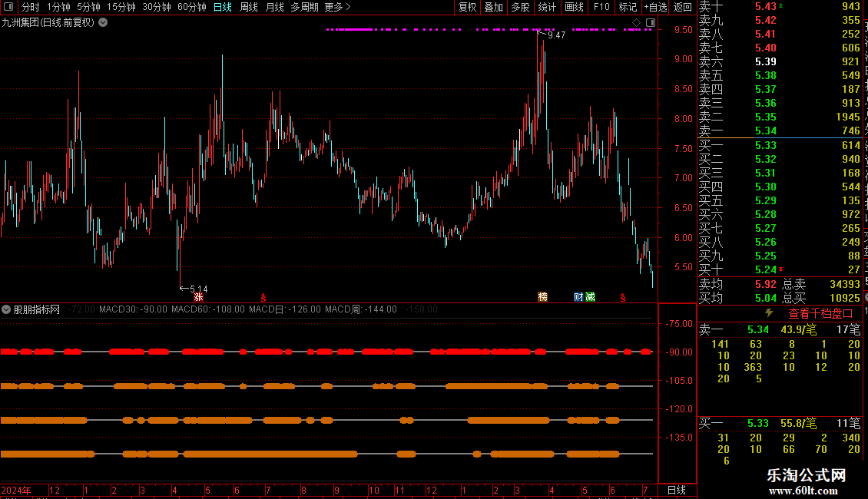Open the 股朋指标网 indicator dropdown
The width and height of the screenshot is (868, 499).
click(6, 309)
